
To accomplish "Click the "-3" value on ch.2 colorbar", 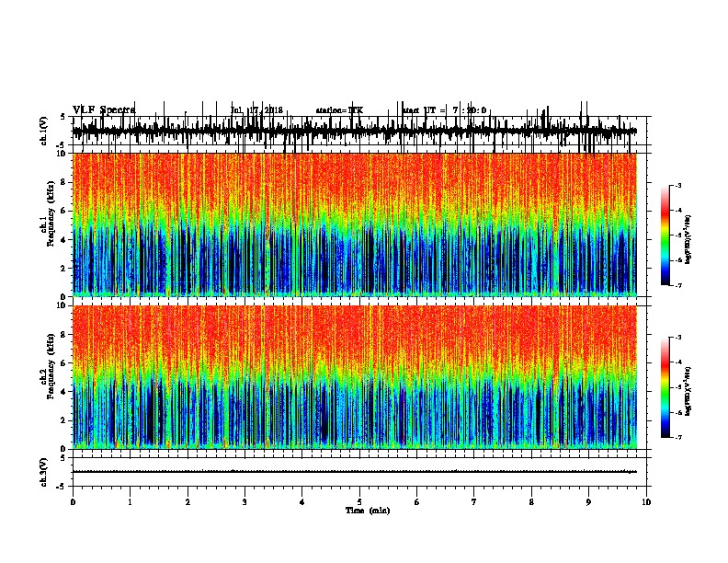I will point(677,338).
